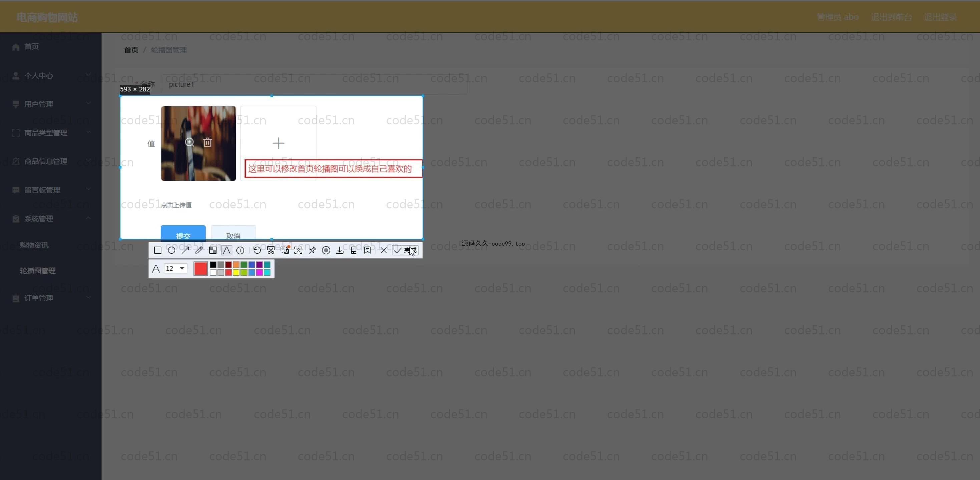Finish screenshot with 完成 button
The image size is (980, 480).
(x=405, y=250)
